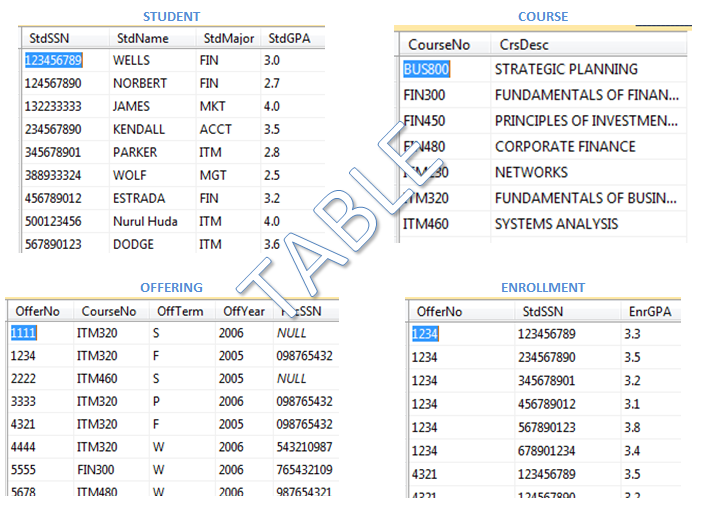Click the STRATEGIC PLANNING description
This screenshot has height=512, width=713.
coord(566,69)
